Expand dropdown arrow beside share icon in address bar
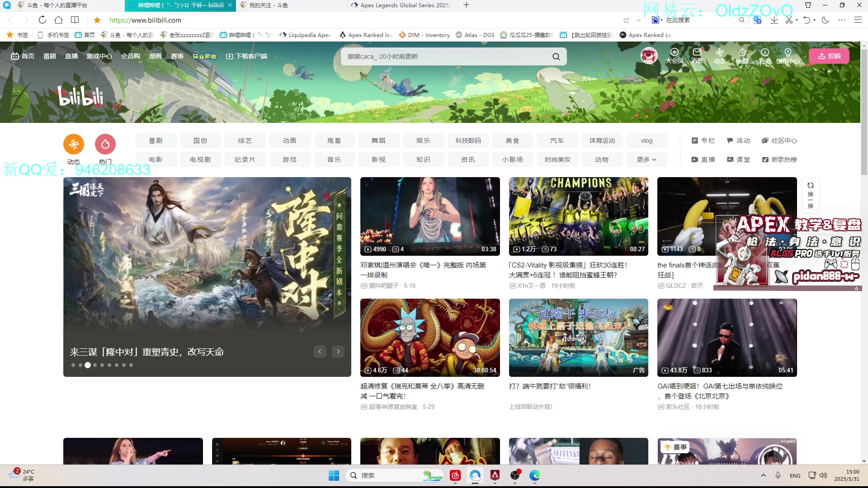Image resolution: width=868 pixels, height=488 pixels. coord(638,20)
